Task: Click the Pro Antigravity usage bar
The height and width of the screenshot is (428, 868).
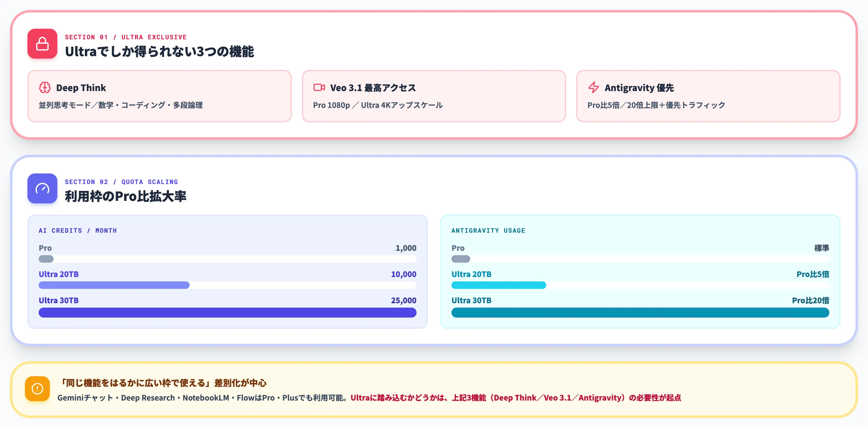Action: point(640,259)
